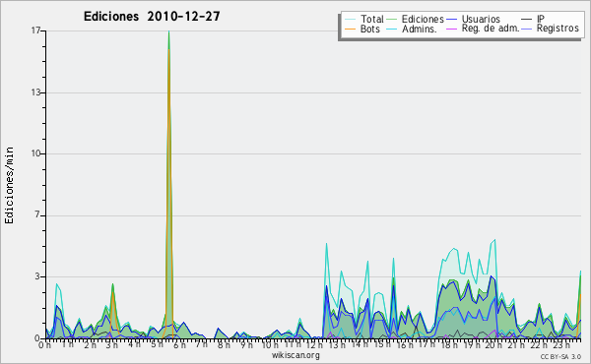The height and width of the screenshot is (364, 591).
Task: Click the '12 h' x-axis label
Action: (313, 344)
